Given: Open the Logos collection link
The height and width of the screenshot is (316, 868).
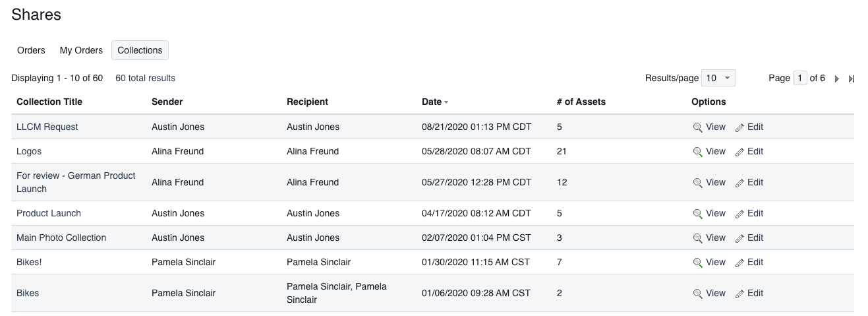Looking at the screenshot, I should (29, 151).
